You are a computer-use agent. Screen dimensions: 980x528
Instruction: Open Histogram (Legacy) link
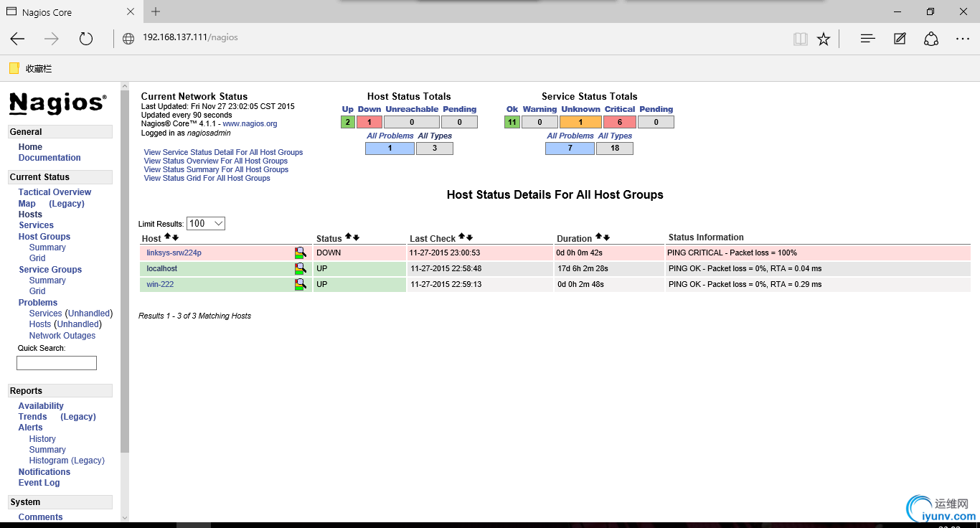pos(67,461)
